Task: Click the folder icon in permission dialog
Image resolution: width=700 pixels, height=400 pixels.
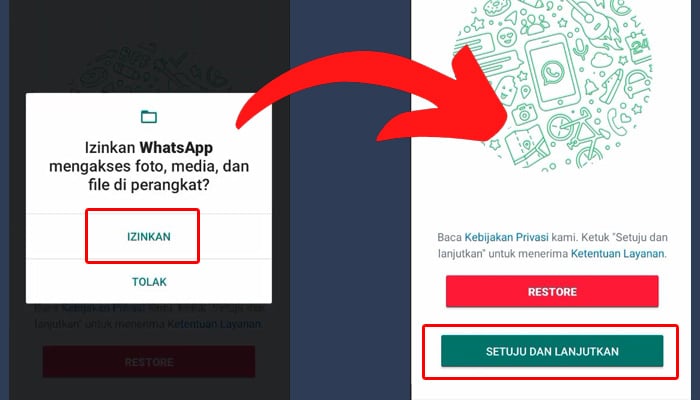Action: [x=149, y=117]
